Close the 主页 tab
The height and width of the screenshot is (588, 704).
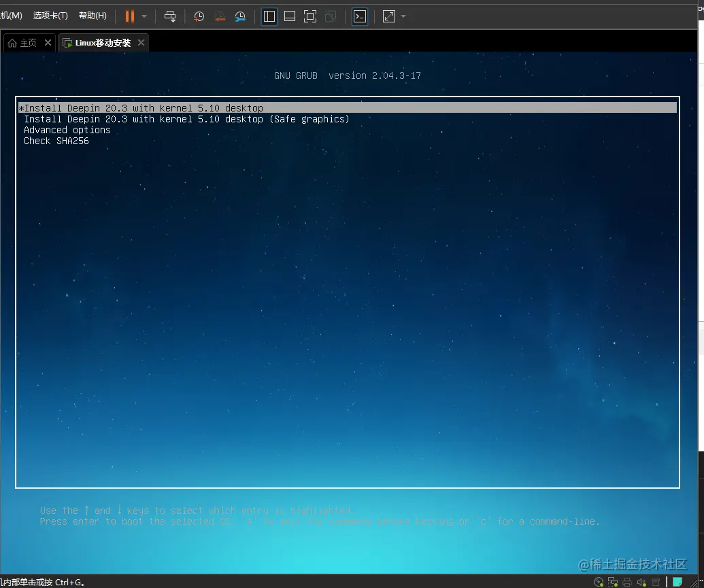click(x=48, y=43)
